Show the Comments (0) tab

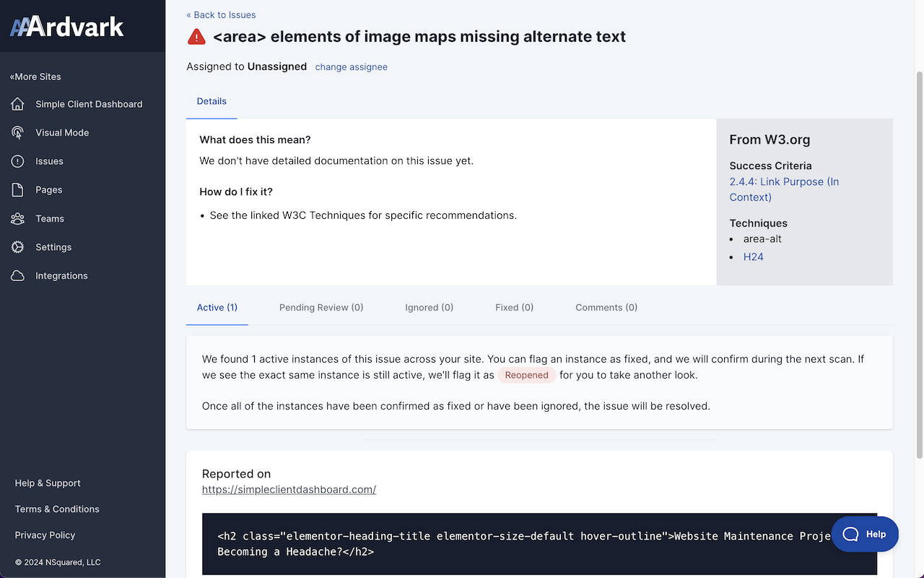click(606, 307)
